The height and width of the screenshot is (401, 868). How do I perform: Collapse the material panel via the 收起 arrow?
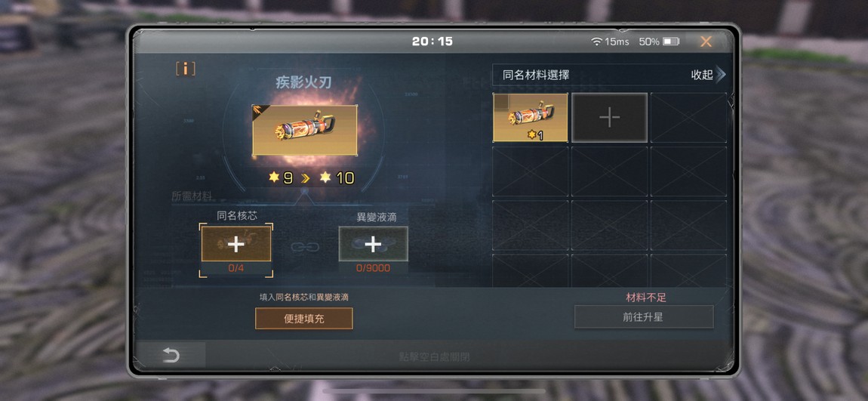click(720, 75)
